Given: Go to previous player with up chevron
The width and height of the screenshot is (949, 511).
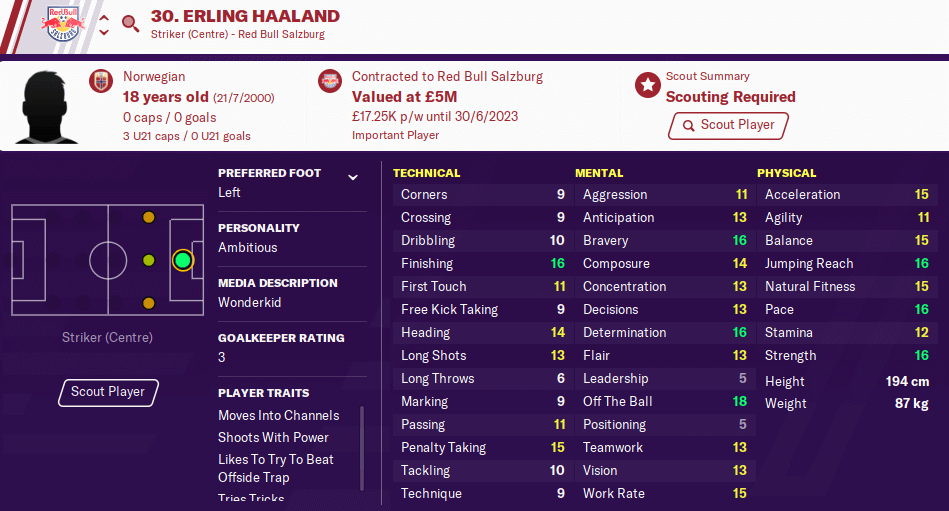Looking at the screenshot, I should [x=104, y=18].
